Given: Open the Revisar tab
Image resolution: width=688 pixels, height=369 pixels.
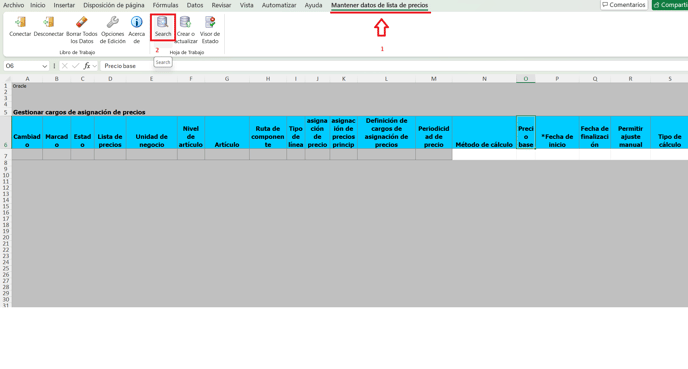Looking at the screenshot, I should click(221, 5).
